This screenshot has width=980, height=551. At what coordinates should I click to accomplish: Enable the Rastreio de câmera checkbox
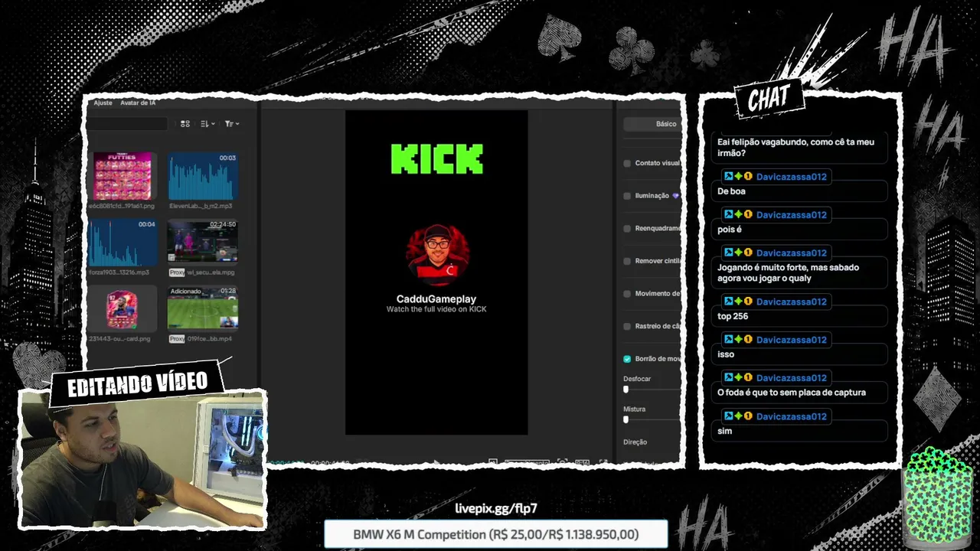coord(627,326)
